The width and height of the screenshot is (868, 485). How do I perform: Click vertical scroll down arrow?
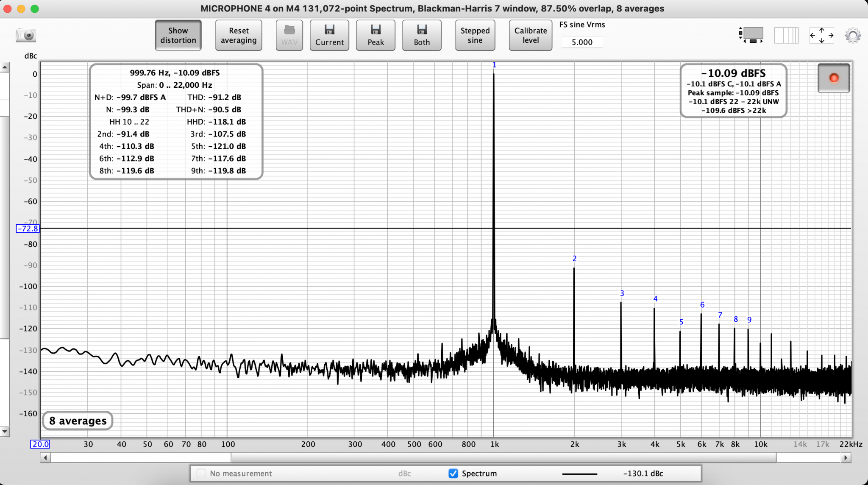coord(5,432)
